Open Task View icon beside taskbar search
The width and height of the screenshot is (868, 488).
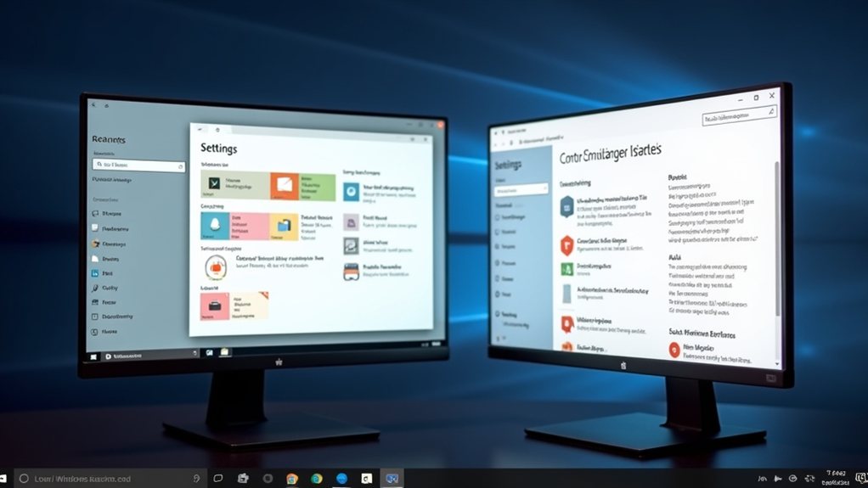click(x=218, y=479)
